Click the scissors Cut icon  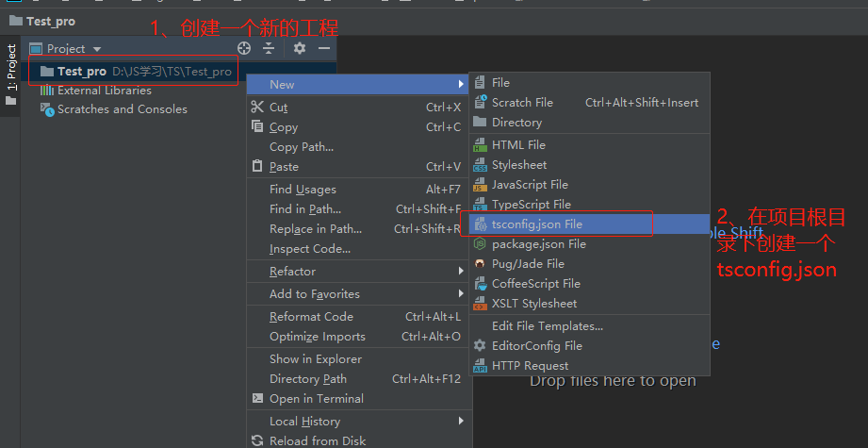pyautogui.click(x=257, y=107)
